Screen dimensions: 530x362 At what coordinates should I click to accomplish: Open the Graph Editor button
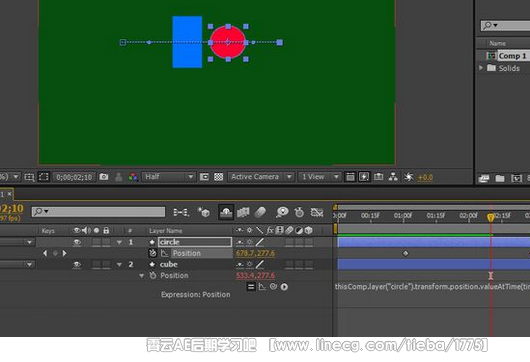tap(317, 212)
